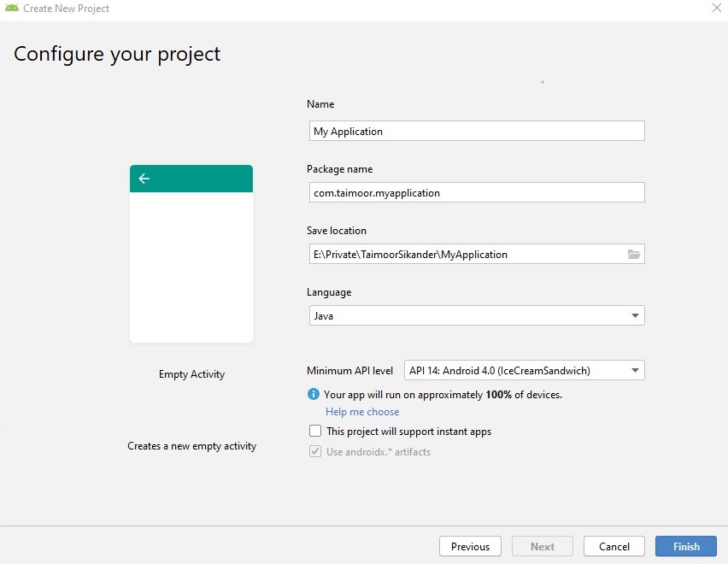
Task: Open the Language dropdown
Action: (x=476, y=315)
